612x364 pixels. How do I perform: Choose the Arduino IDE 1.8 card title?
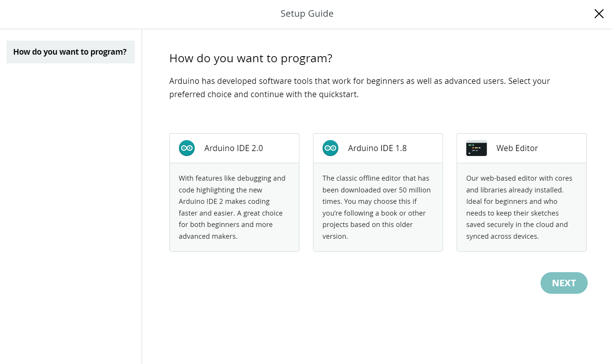click(377, 148)
